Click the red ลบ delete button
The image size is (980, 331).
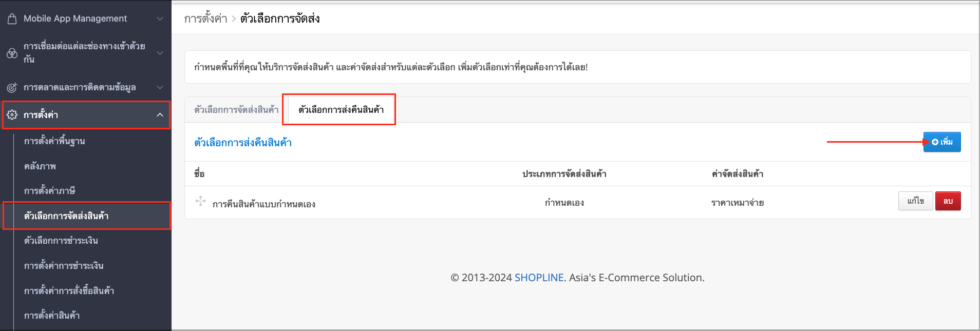pos(948,201)
